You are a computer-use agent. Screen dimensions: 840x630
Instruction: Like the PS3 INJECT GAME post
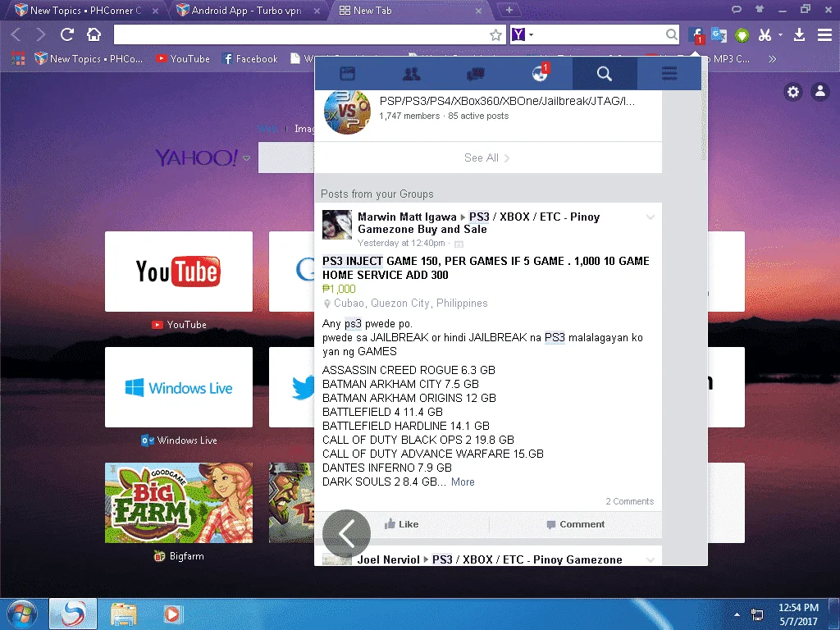(x=401, y=524)
